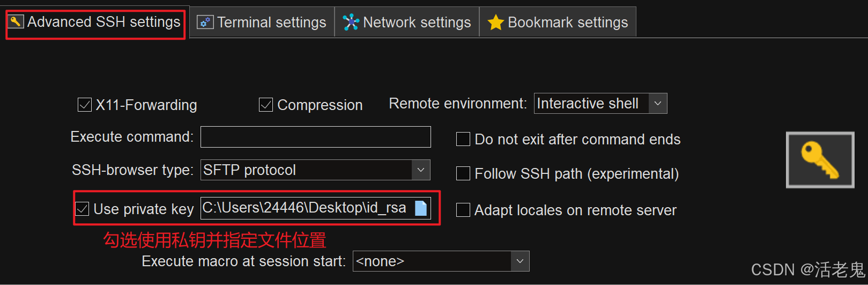Enable Follow SSH path (experimental)
Screen dimensions: 868x285
tap(463, 174)
